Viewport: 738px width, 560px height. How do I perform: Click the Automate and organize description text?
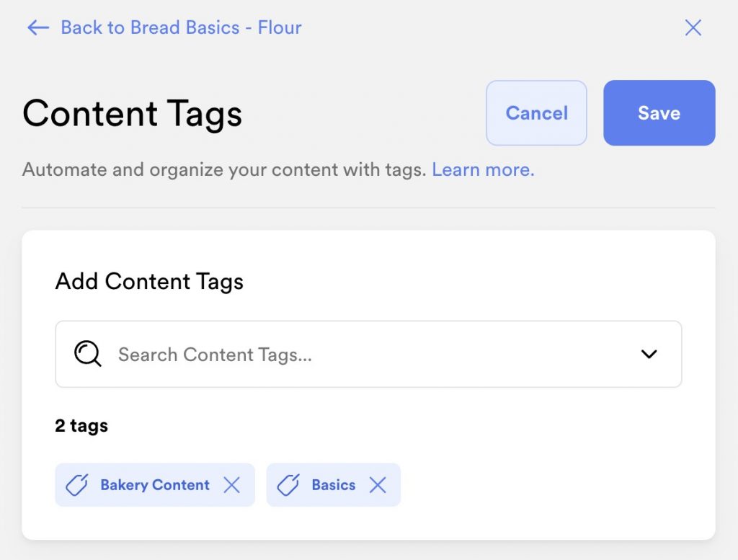tap(223, 170)
